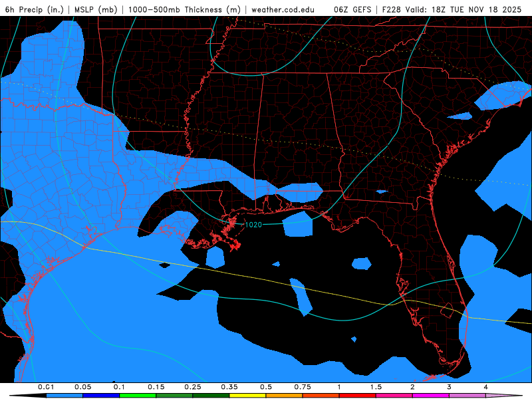This screenshot has width=532, height=399.
Task: Click the 'F228 Valid: 18Z TUE NOV 18 2025' text
Action: pos(452,9)
